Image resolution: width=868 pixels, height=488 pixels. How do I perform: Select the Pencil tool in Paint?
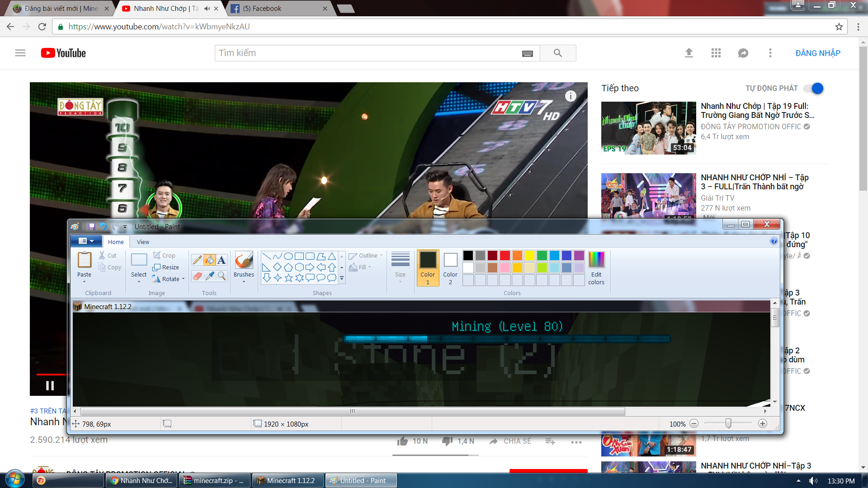click(x=197, y=260)
